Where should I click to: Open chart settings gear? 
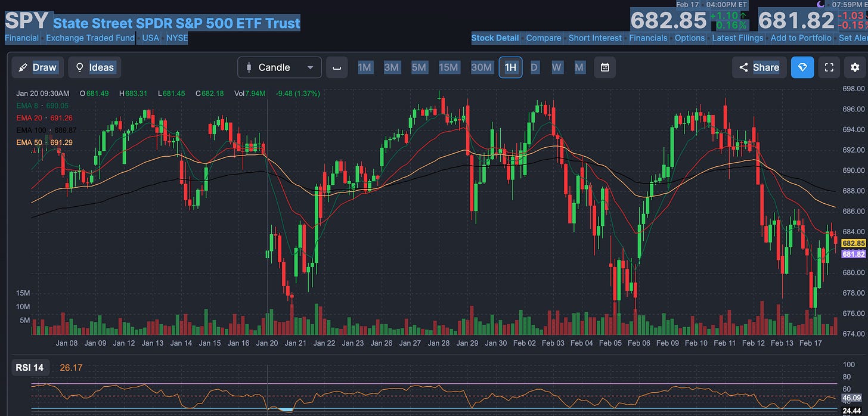click(x=855, y=67)
